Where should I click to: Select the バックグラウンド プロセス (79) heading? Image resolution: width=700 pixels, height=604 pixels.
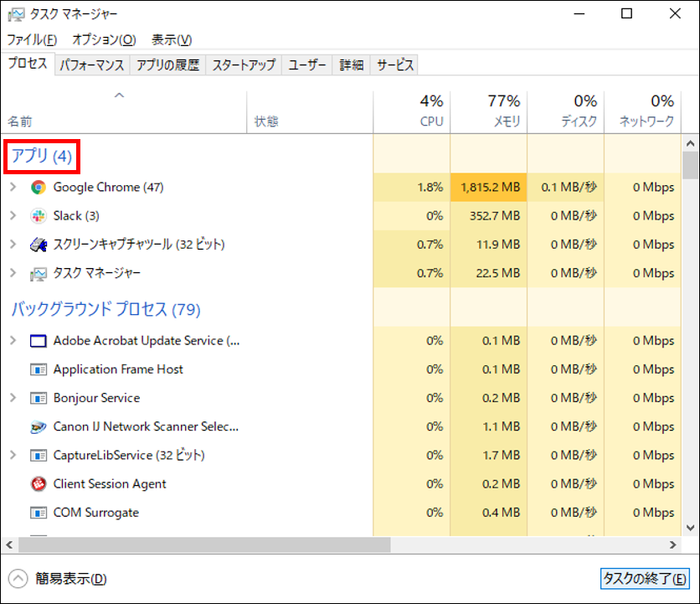106,309
